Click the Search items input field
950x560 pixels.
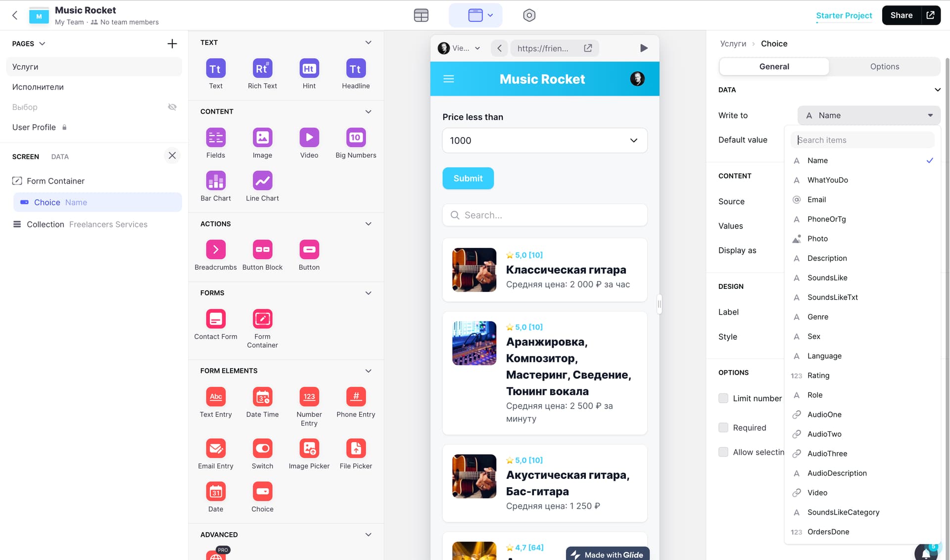coord(862,140)
